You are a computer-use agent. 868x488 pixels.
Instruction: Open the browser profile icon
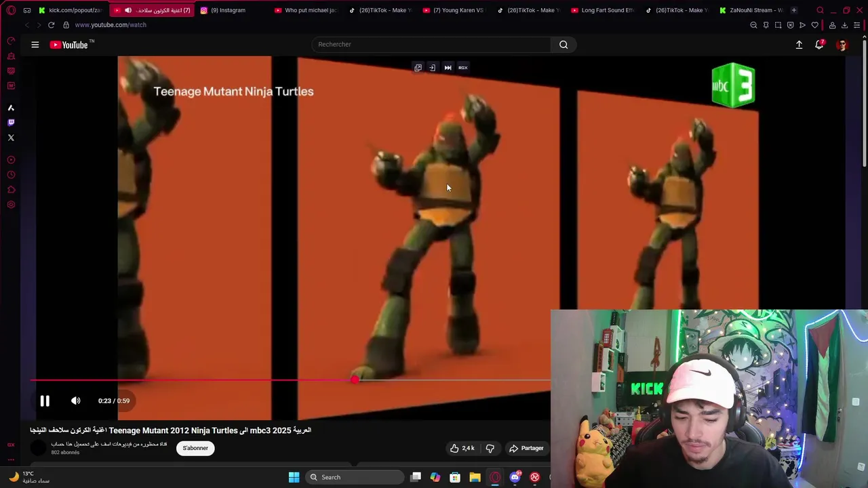coord(832,25)
